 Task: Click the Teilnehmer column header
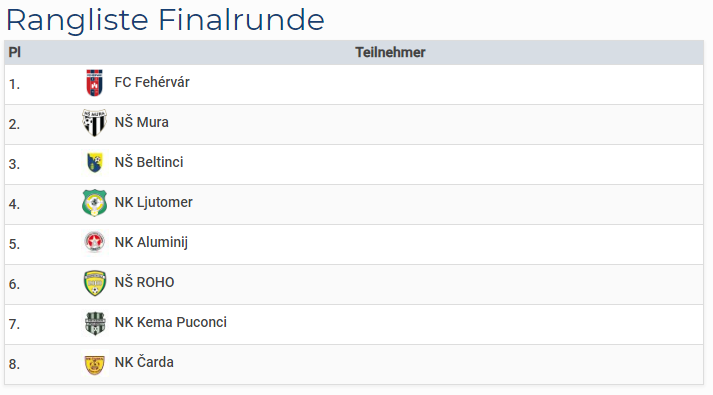click(390, 52)
